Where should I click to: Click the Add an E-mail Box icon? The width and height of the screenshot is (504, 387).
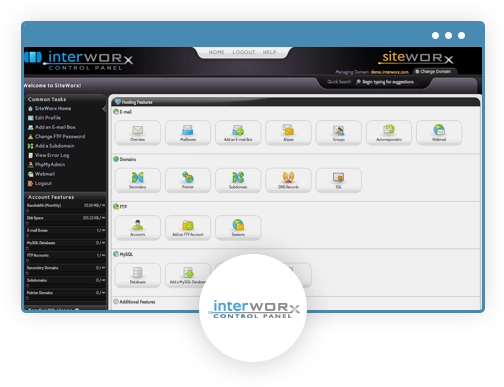pyautogui.click(x=238, y=133)
